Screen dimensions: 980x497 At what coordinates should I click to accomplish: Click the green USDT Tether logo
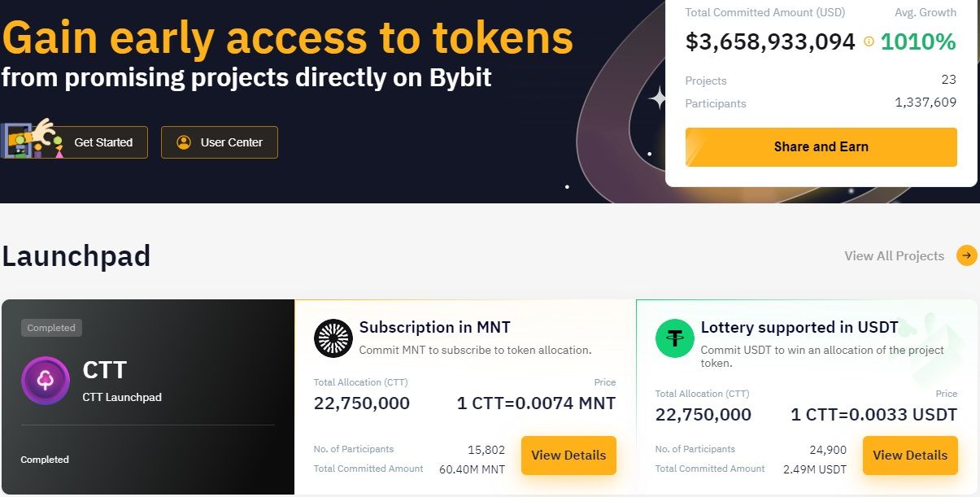[675, 338]
